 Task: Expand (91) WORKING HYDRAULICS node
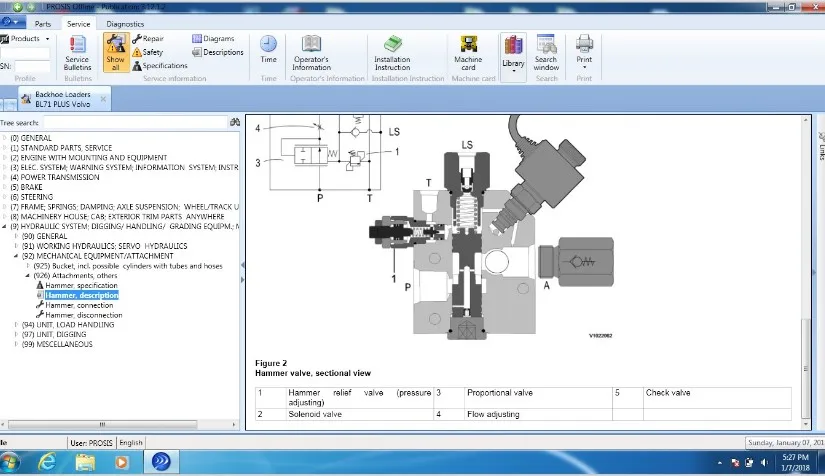pyautogui.click(x=16, y=246)
